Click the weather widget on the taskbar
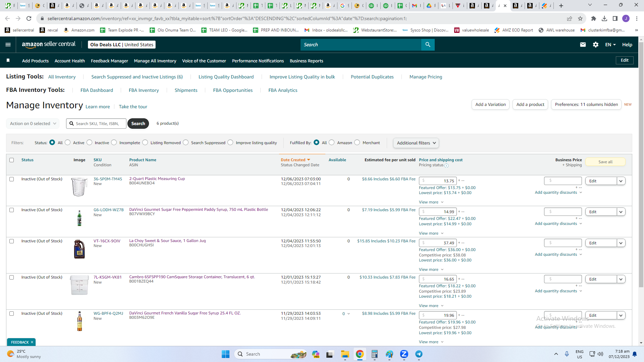 tap(24, 354)
